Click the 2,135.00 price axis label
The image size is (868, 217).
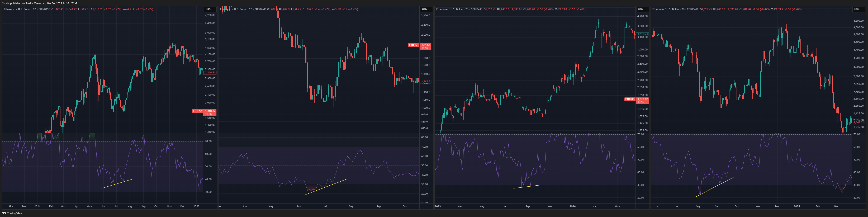(x=858, y=114)
